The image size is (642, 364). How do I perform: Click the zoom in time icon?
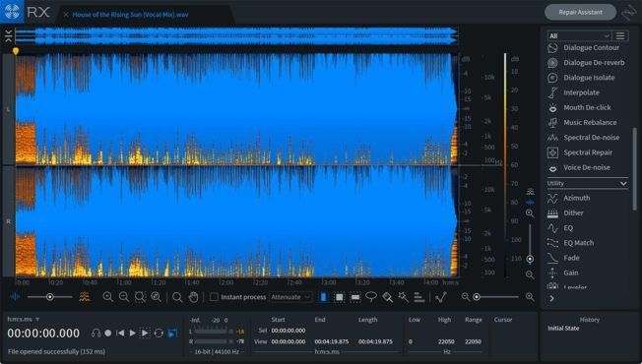pyautogui.click(x=107, y=297)
